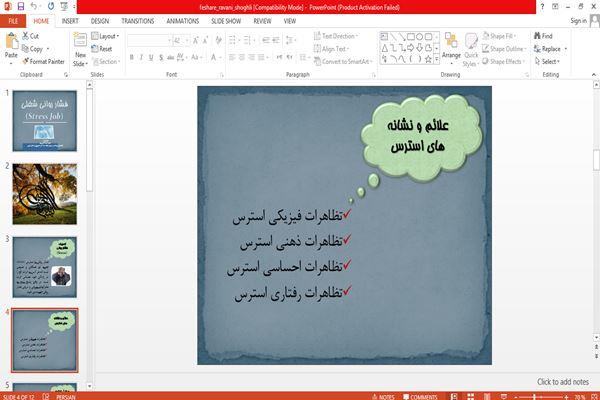Screen dimensions: 600x400
Task: Open Shape Outline dropdown
Action: coord(504,49)
